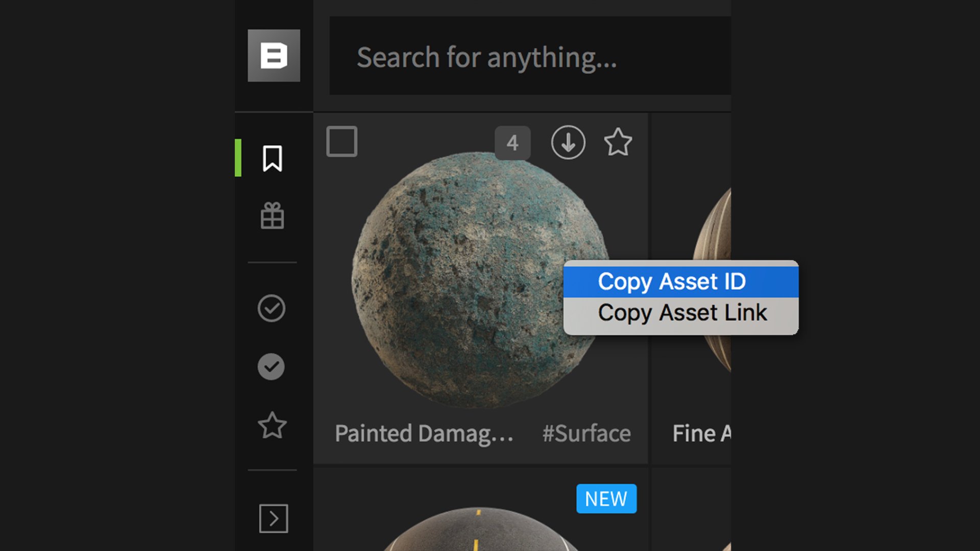Viewport: 980px width, 551px height.
Task: Expand the sidebar with arrow icon
Action: click(x=273, y=518)
